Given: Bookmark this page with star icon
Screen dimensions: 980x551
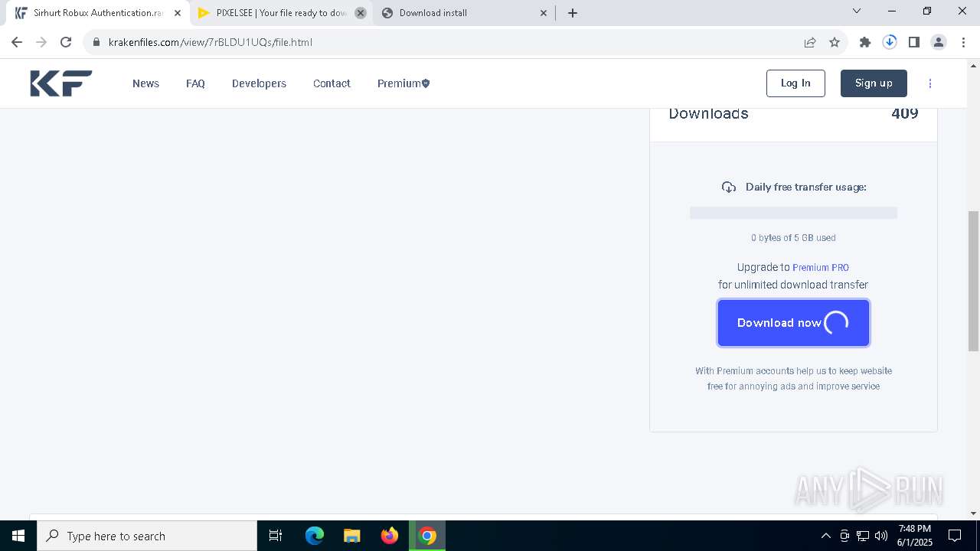Looking at the screenshot, I should [835, 42].
